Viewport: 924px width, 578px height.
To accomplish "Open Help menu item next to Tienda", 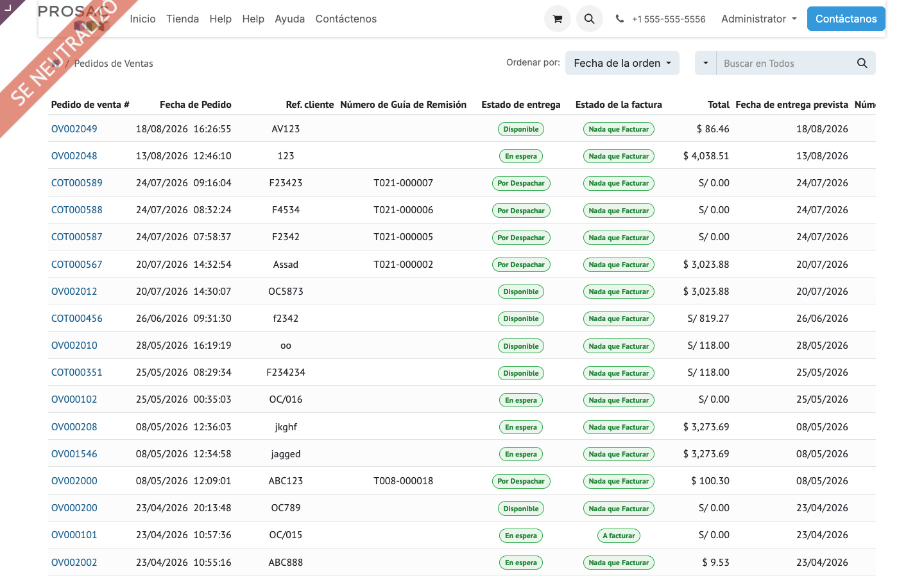I will tap(220, 19).
